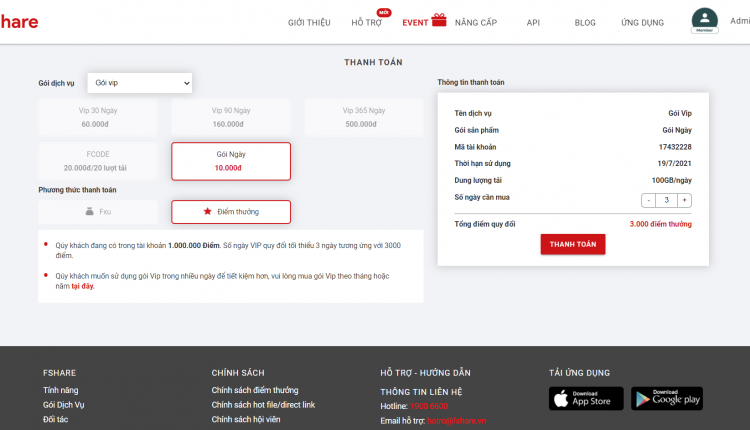
Task: Click the 100GB/ngày download capacity value
Action: coord(672,180)
